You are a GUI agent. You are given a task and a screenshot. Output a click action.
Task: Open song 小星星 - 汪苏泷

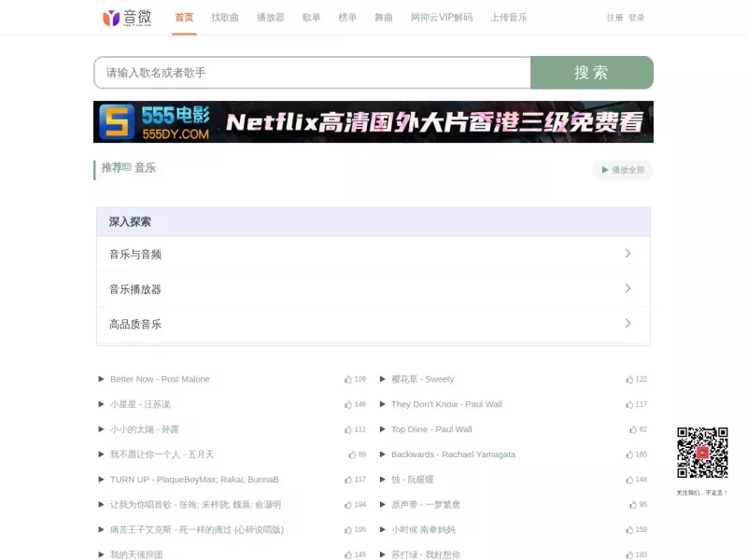tap(140, 404)
